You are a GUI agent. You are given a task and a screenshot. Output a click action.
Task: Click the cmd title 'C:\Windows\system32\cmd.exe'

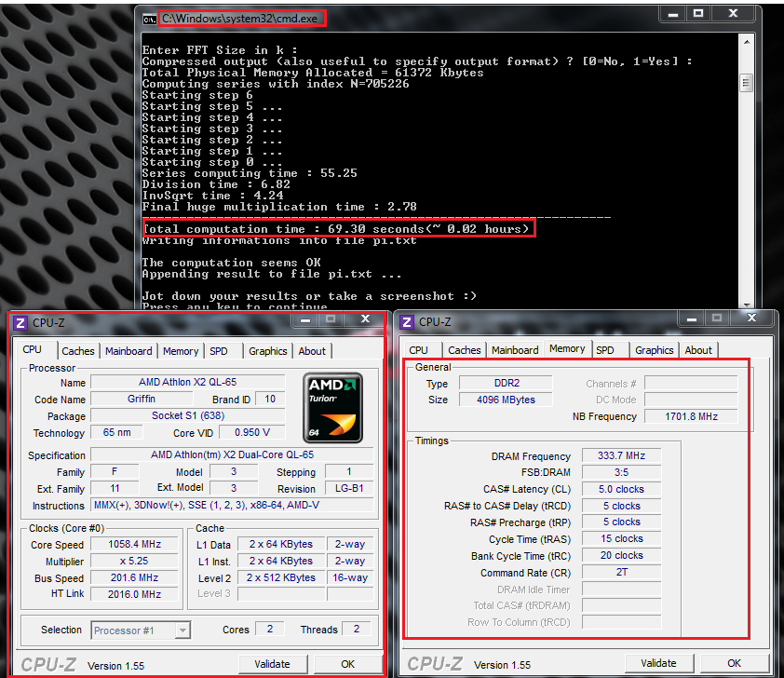point(239,19)
